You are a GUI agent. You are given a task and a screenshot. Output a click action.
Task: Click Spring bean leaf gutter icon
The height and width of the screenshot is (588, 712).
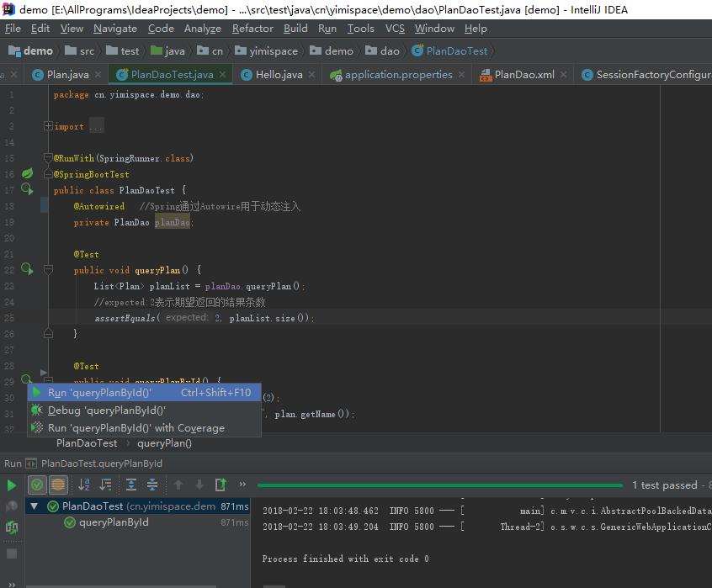pyautogui.click(x=28, y=174)
